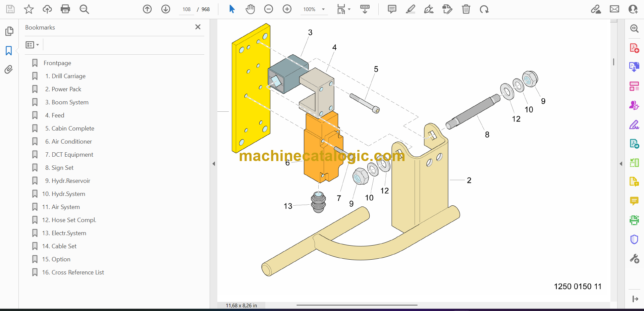Select the Delete pages trash icon
Screen dimensions: 644x311
pyautogui.click(x=466, y=9)
